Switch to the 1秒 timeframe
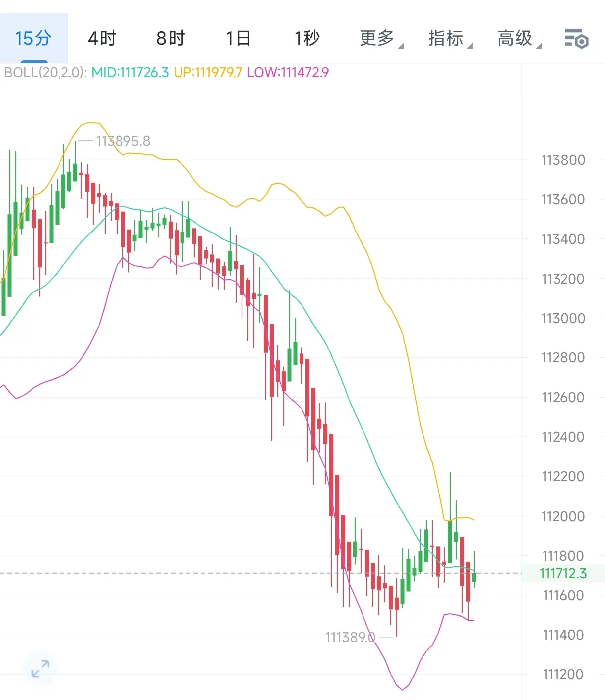The height and width of the screenshot is (700, 605). click(x=307, y=38)
